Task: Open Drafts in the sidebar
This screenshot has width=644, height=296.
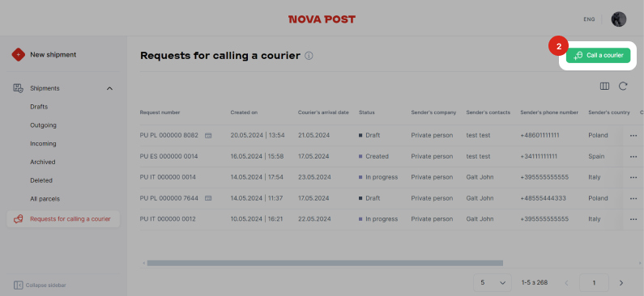Action: coord(39,107)
